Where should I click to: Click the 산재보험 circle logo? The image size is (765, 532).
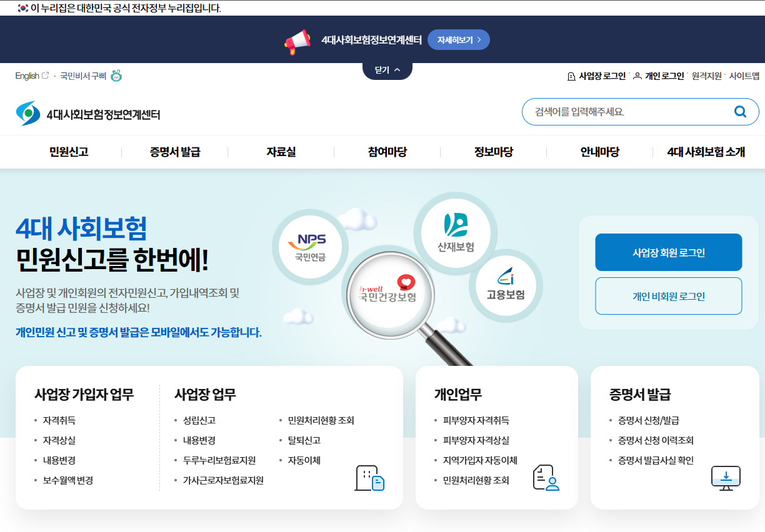456,234
